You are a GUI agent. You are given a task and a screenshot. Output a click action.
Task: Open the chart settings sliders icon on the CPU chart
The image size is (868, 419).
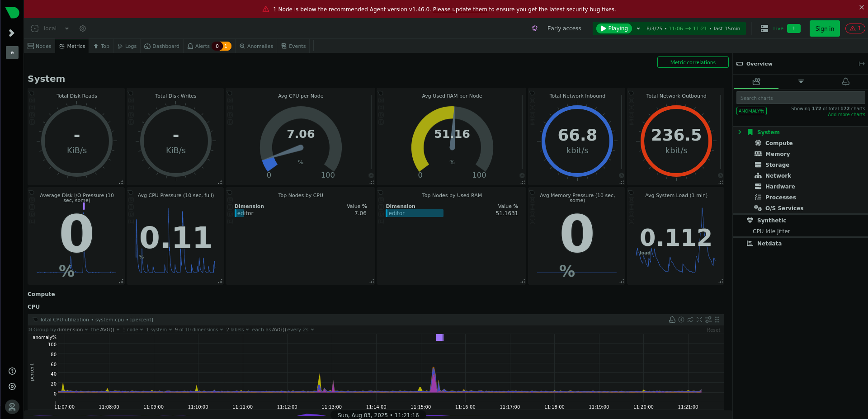click(x=708, y=320)
